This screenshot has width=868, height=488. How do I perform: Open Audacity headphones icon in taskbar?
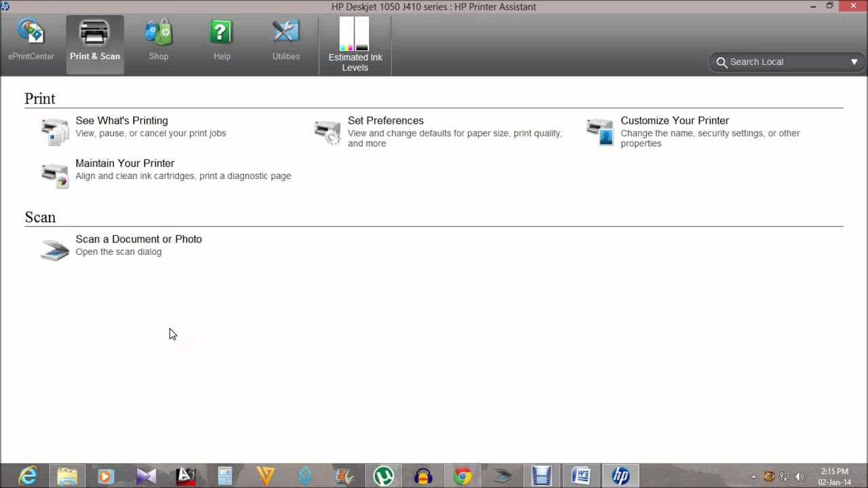click(x=423, y=476)
